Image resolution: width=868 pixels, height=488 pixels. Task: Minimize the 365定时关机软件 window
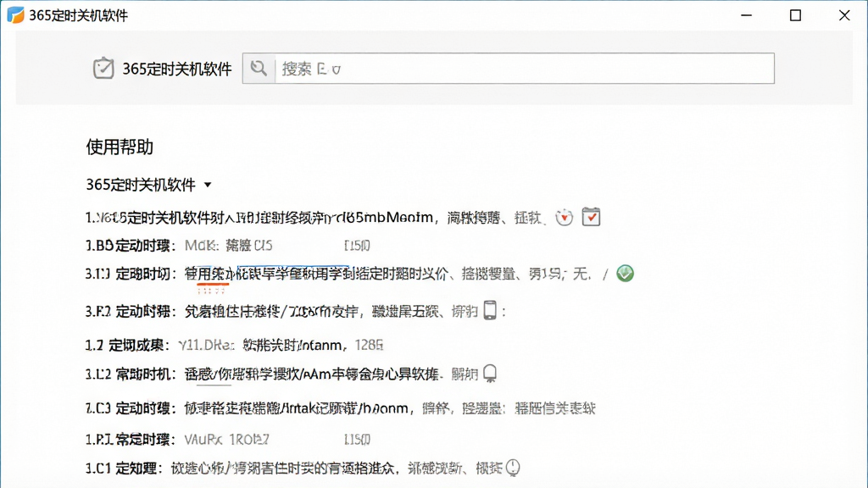(747, 15)
